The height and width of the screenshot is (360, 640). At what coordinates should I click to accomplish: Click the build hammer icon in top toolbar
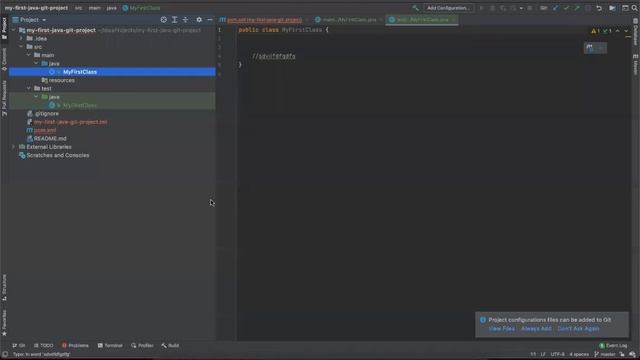coord(416,8)
